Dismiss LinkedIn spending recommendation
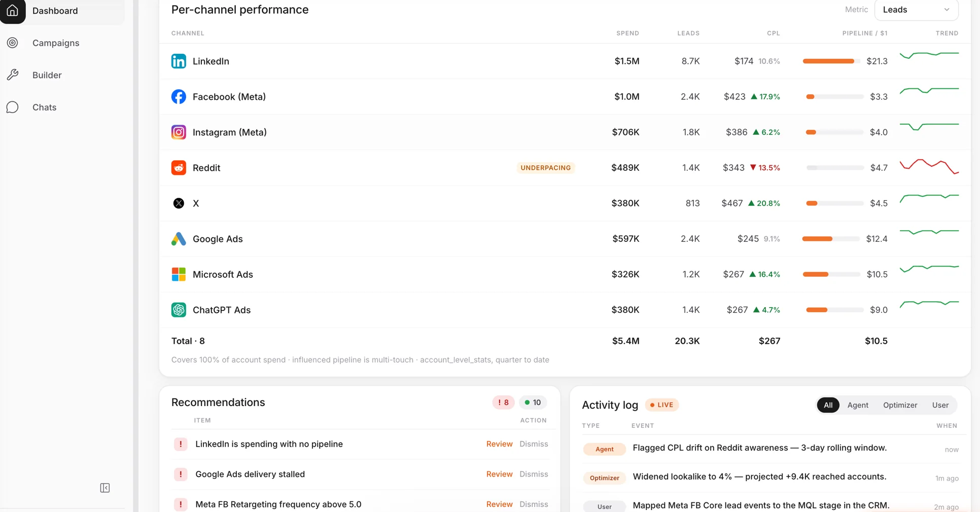Image resolution: width=980 pixels, height=512 pixels. pyautogui.click(x=534, y=444)
